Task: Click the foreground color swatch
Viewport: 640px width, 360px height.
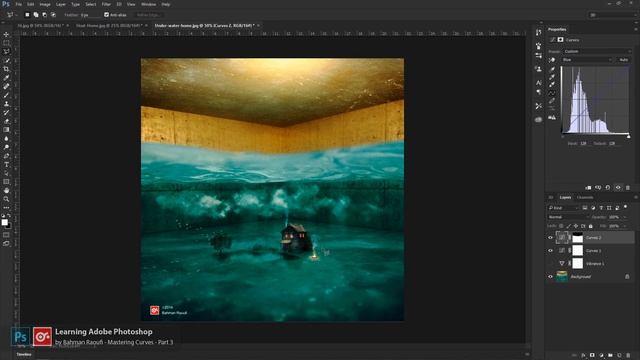Action: (4, 222)
